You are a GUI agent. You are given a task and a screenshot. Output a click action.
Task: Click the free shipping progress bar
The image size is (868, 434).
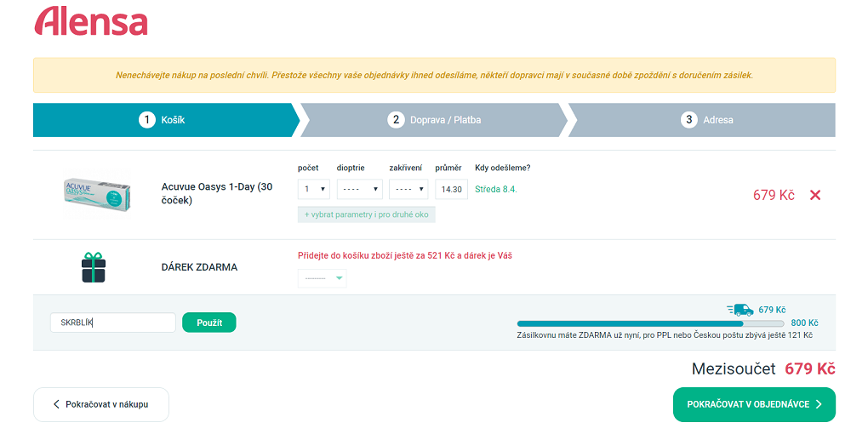tap(650, 323)
